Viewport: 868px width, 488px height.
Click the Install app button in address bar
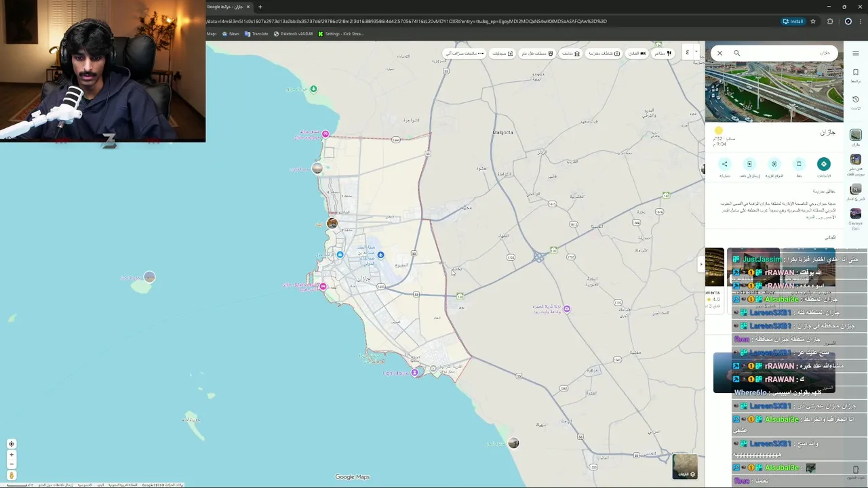(x=792, y=21)
